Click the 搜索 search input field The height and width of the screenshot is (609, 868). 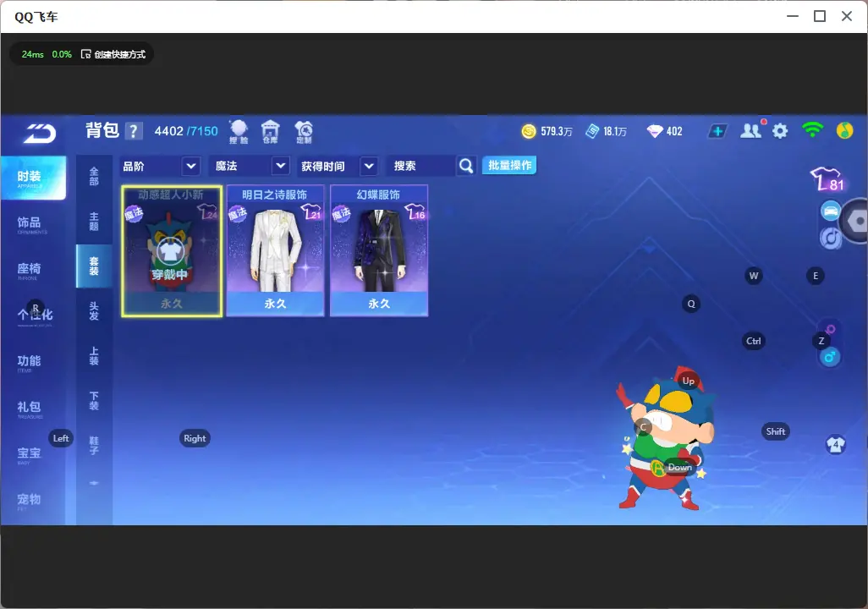[x=422, y=166]
